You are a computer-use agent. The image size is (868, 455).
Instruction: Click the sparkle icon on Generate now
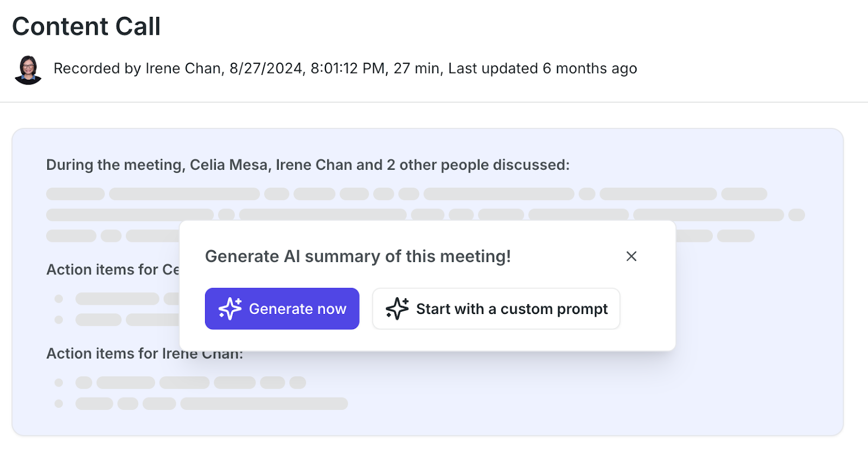click(x=230, y=309)
